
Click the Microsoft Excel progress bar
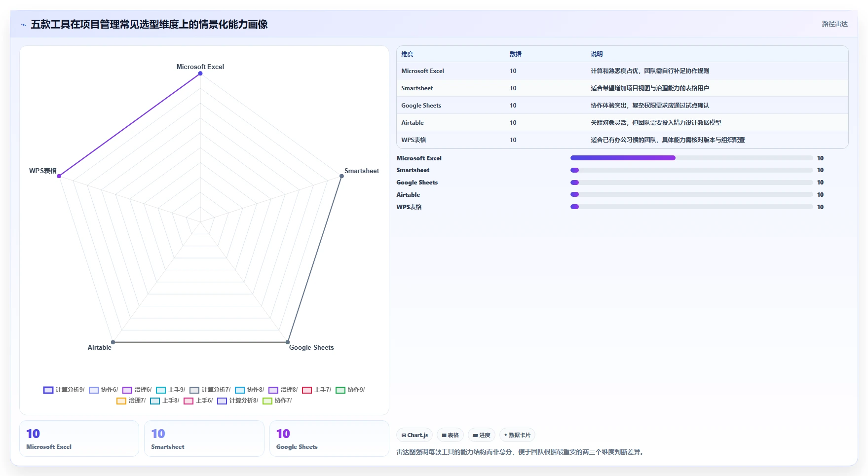pyautogui.click(x=691, y=158)
